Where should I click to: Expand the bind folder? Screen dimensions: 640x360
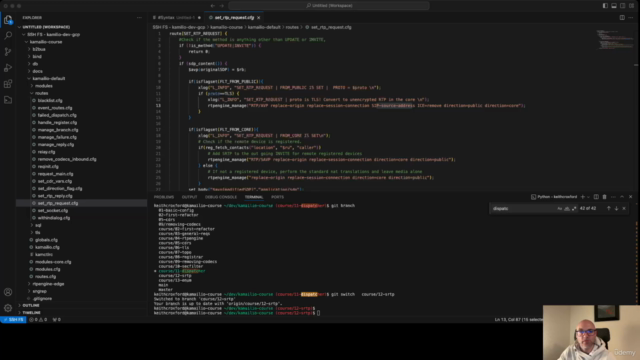37,56
